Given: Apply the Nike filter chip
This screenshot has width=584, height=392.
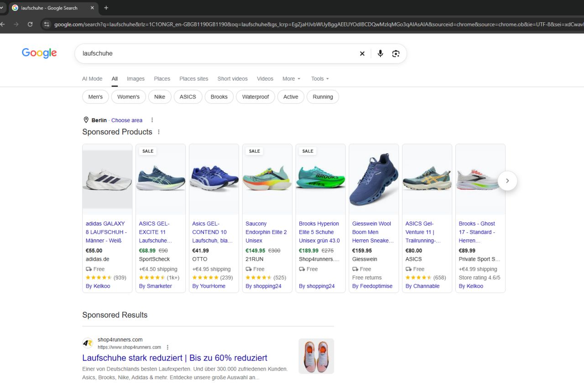Looking at the screenshot, I should tap(160, 97).
